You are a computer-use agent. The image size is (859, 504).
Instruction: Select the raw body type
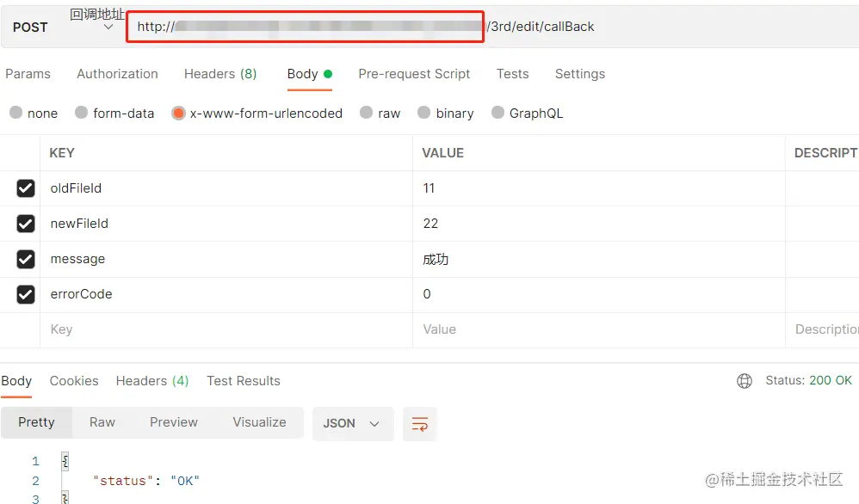pyautogui.click(x=366, y=113)
